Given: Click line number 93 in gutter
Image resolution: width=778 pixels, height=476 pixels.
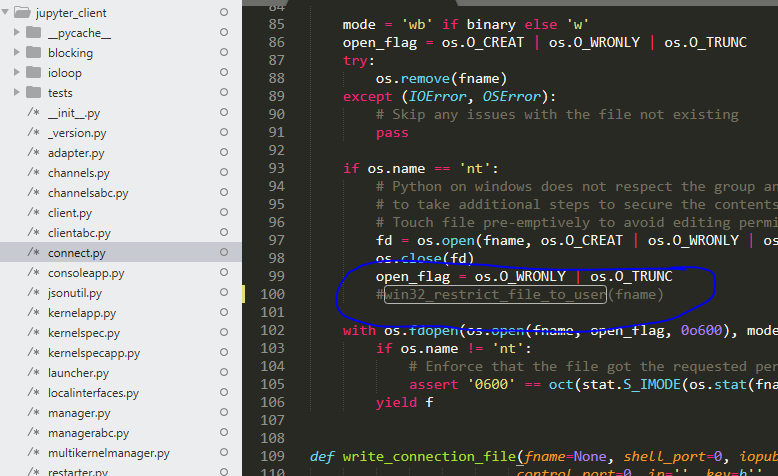Looking at the screenshot, I should [x=276, y=168].
